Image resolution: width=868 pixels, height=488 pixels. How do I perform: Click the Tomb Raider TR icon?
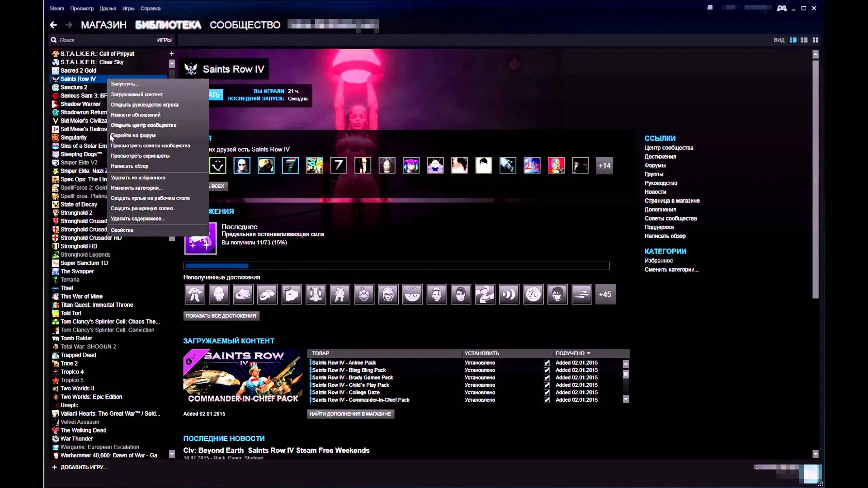(56, 338)
